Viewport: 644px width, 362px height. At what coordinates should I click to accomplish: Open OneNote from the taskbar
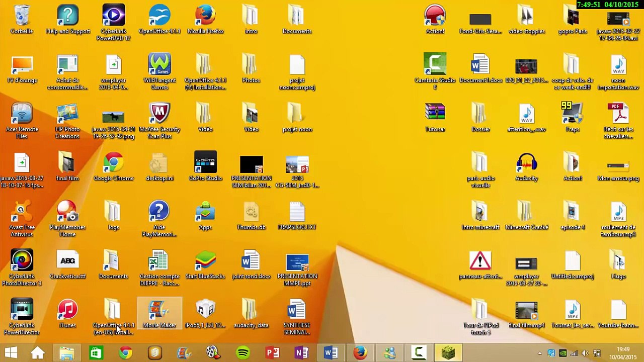click(301, 352)
